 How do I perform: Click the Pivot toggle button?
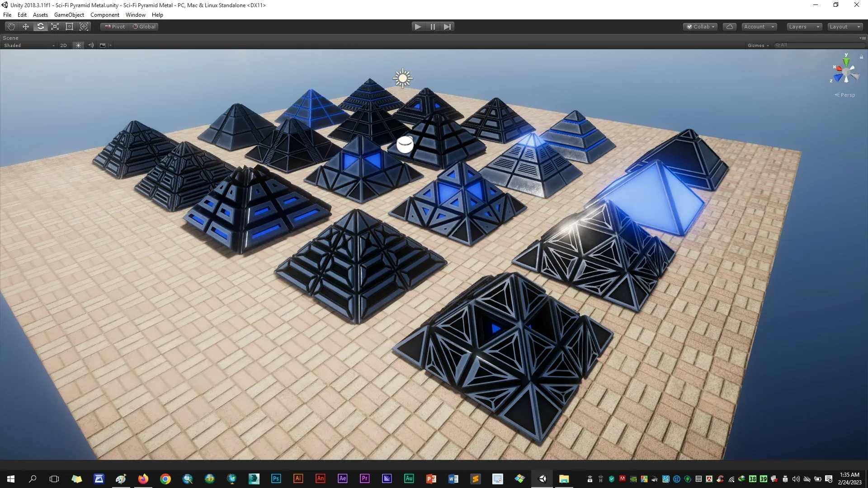(x=115, y=27)
